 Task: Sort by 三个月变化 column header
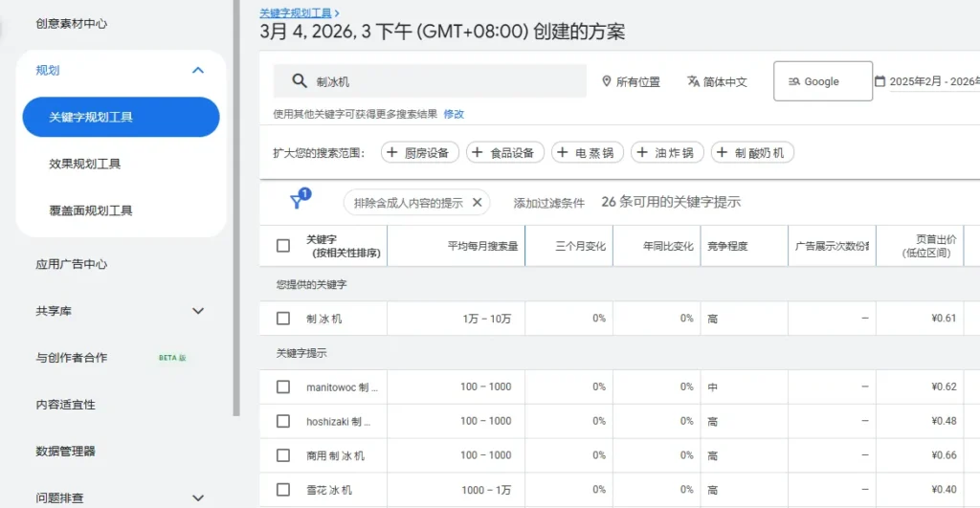pos(581,246)
